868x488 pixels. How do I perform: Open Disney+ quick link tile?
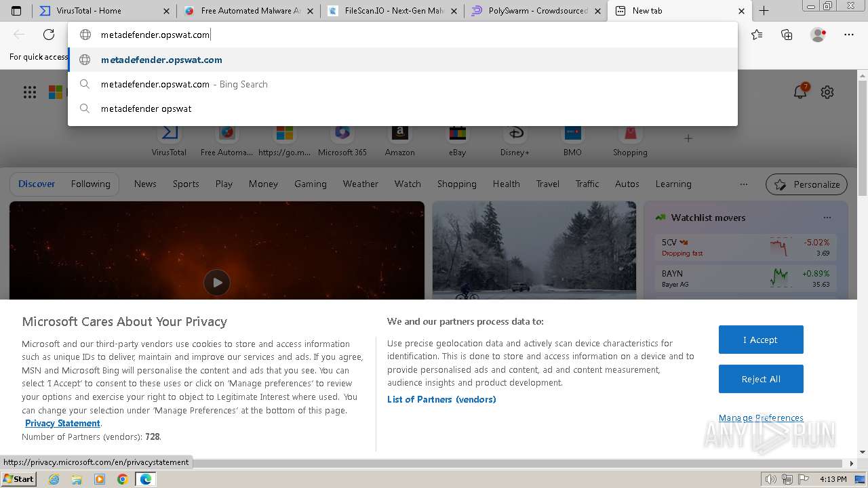point(515,140)
